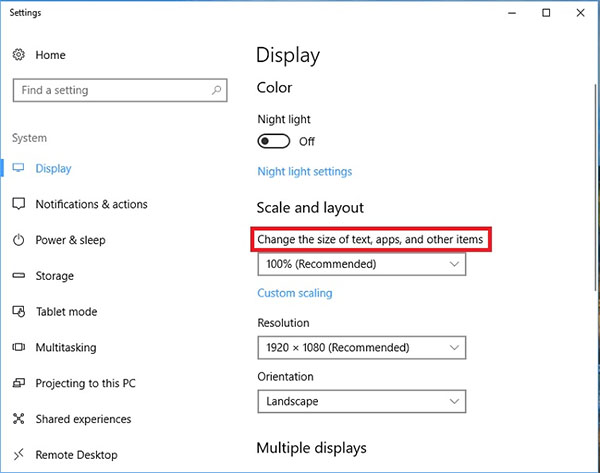The height and width of the screenshot is (473, 600).
Task: Select the Storage drive icon
Action: click(18, 276)
